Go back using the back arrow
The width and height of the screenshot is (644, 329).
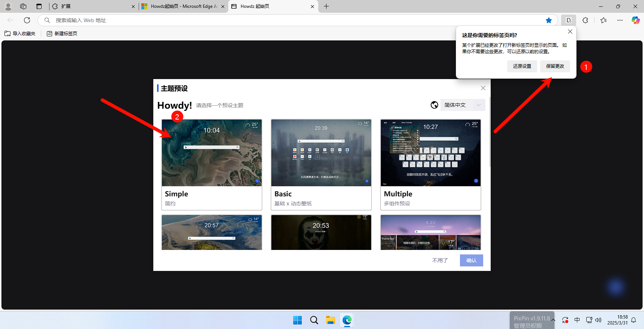pyautogui.click(x=10, y=20)
